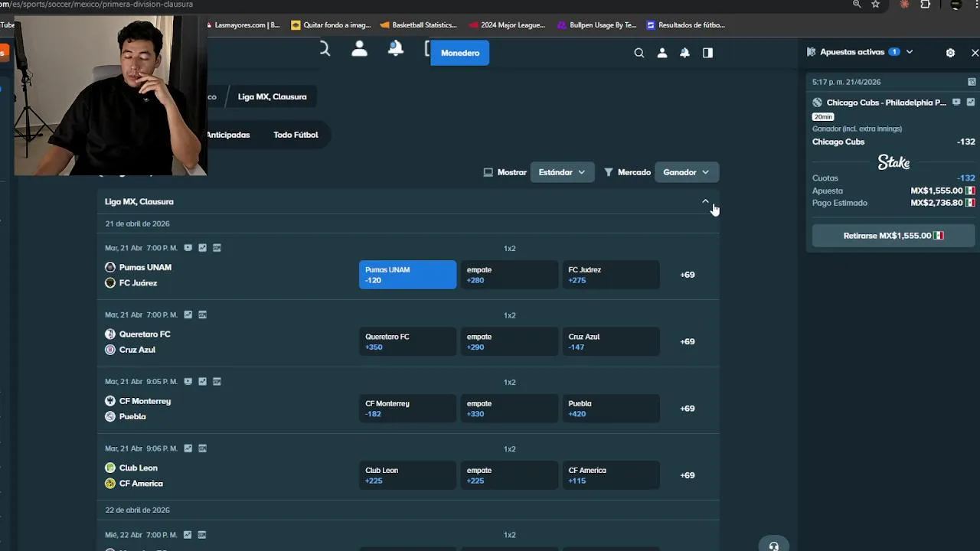
Task: Open statistics icon for CF Monterrey match
Action: [202, 381]
